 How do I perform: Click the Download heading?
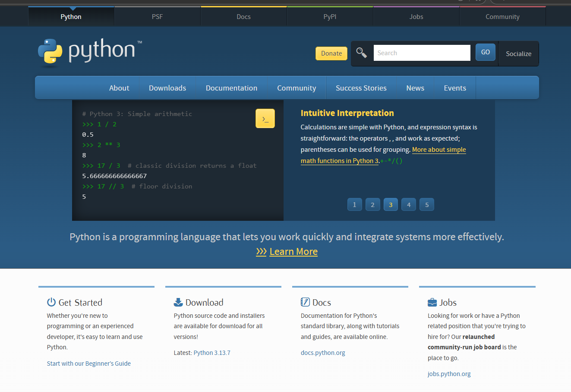pyautogui.click(x=205, y=302)
